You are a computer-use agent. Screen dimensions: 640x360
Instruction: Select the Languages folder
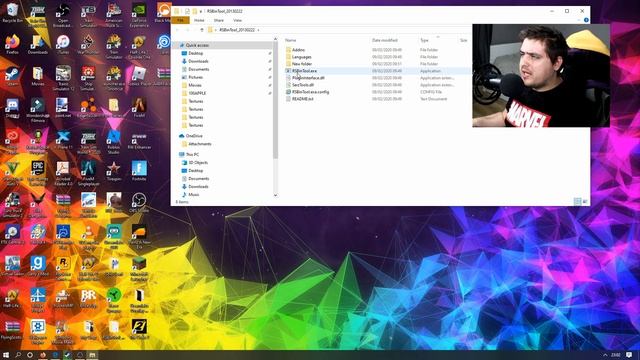point(298,57)
